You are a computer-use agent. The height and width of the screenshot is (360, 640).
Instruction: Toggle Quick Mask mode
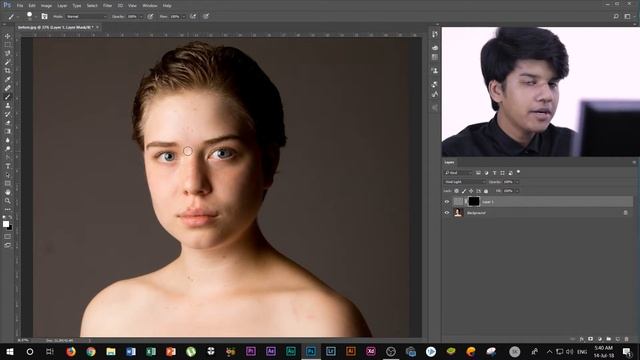click(7, 236)
